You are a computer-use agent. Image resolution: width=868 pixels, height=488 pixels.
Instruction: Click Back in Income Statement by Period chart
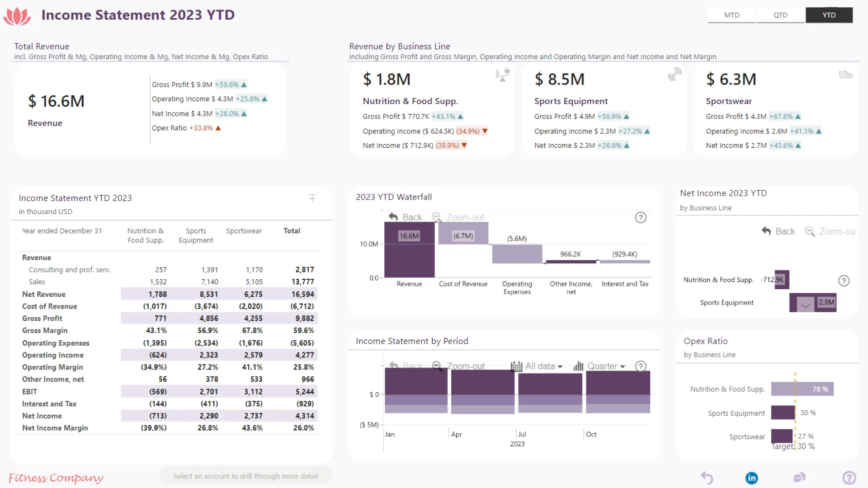pyautogui.click(x=406, y=366)
